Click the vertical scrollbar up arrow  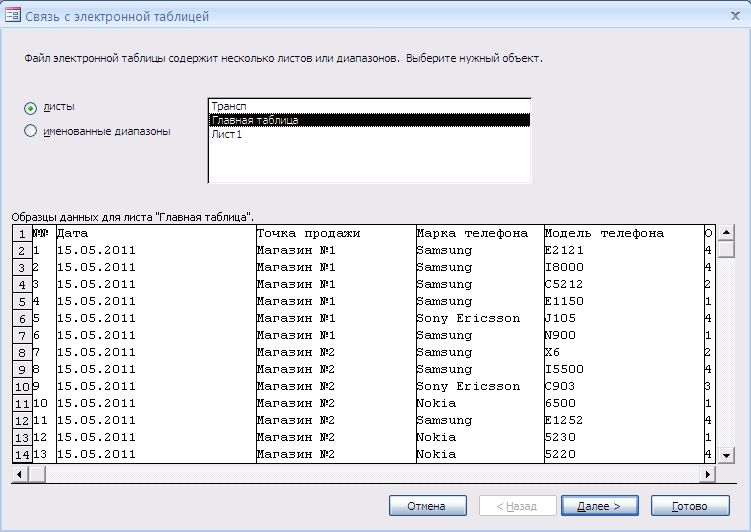[726, 233]
